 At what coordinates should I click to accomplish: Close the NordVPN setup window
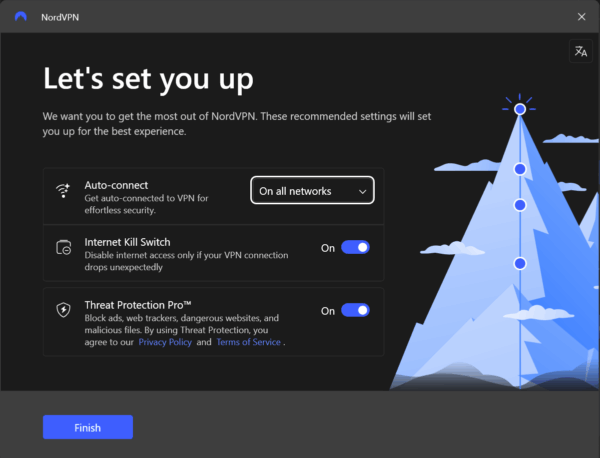point(581,16)
